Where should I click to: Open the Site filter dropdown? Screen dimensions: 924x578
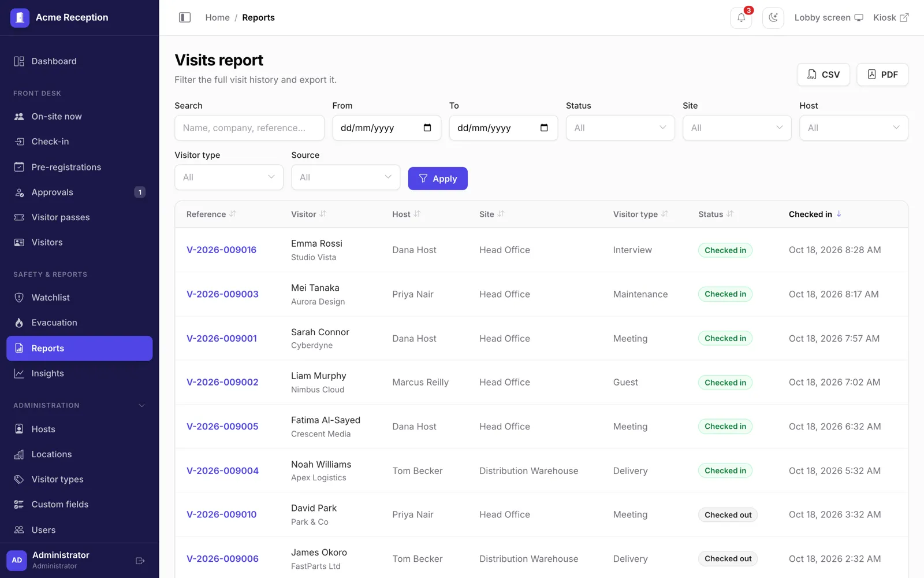[737, 128]
